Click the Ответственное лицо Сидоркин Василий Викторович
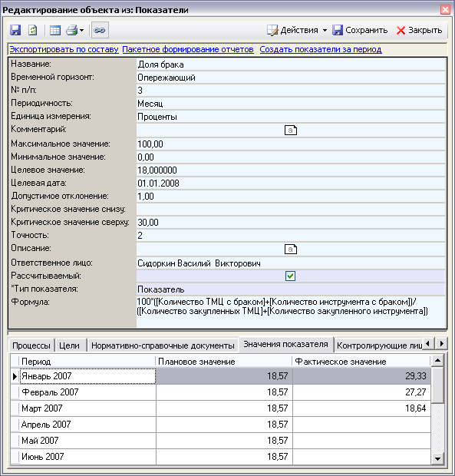This screenshot has width=455, height=476. [x=291, y=263]
